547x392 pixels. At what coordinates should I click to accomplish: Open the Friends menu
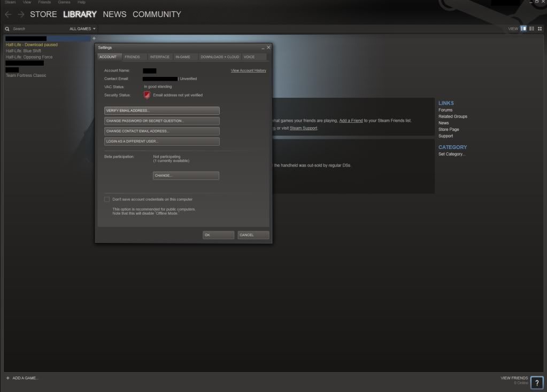pos(44,2)
